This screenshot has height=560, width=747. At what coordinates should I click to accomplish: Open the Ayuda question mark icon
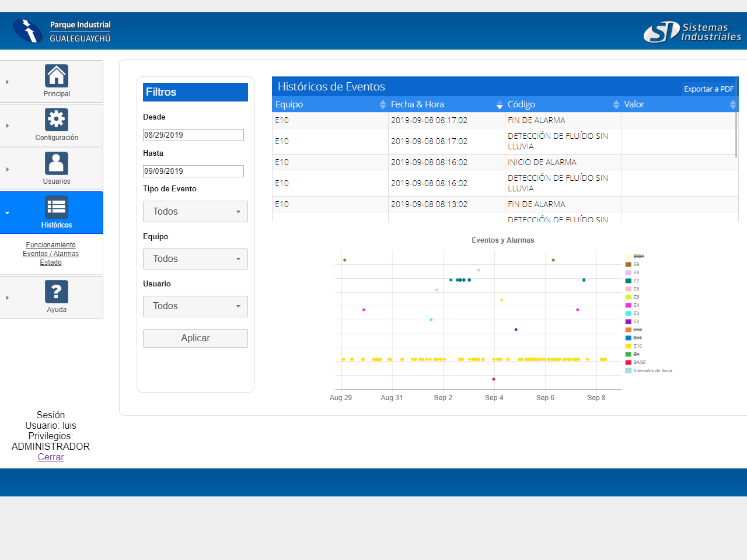tap(57, 292)
